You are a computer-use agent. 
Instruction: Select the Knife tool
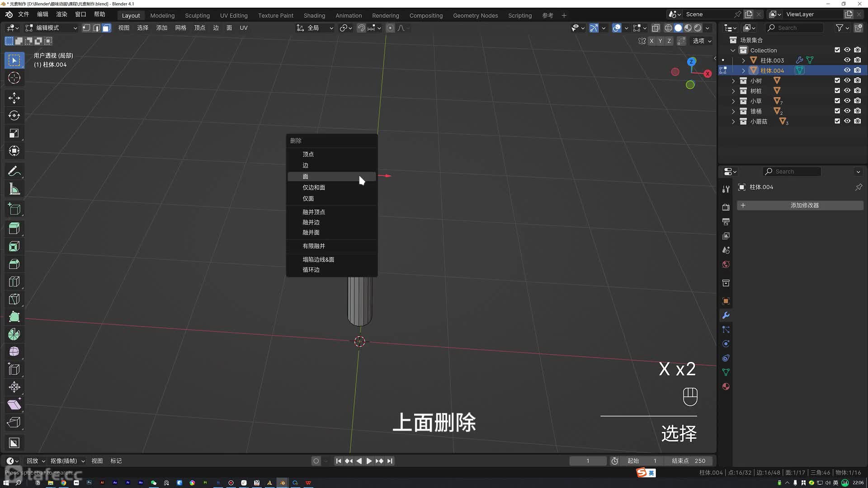click(14, 299)
